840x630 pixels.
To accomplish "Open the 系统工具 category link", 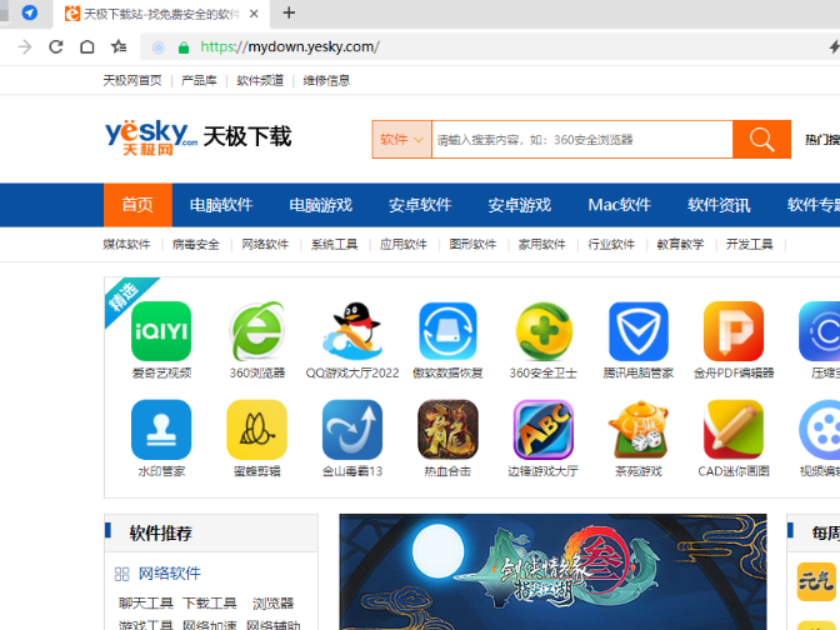I will coord(334,244).
